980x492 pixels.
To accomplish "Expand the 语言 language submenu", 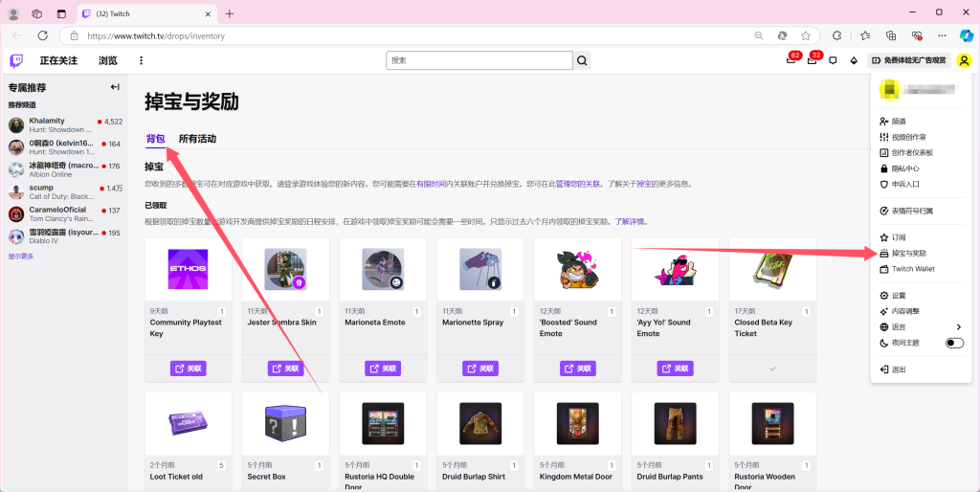I will (x=922, y=327).
